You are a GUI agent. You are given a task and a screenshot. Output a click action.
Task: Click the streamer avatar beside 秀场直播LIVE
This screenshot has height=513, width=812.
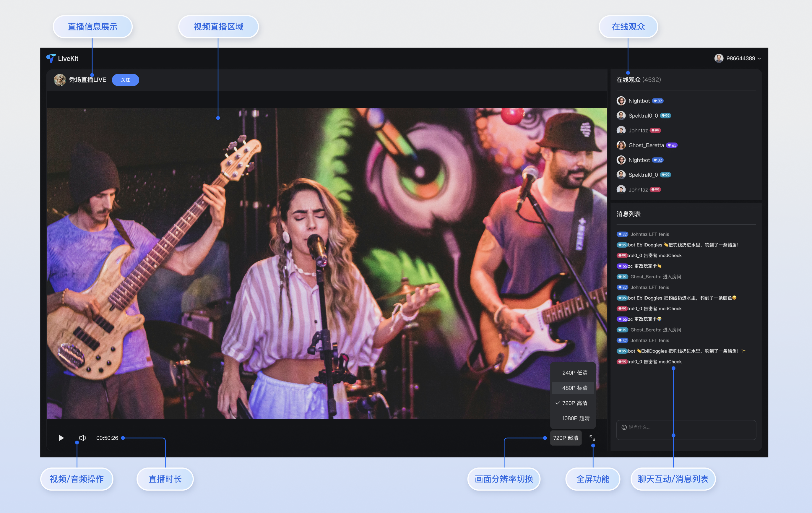click(60, 80)
